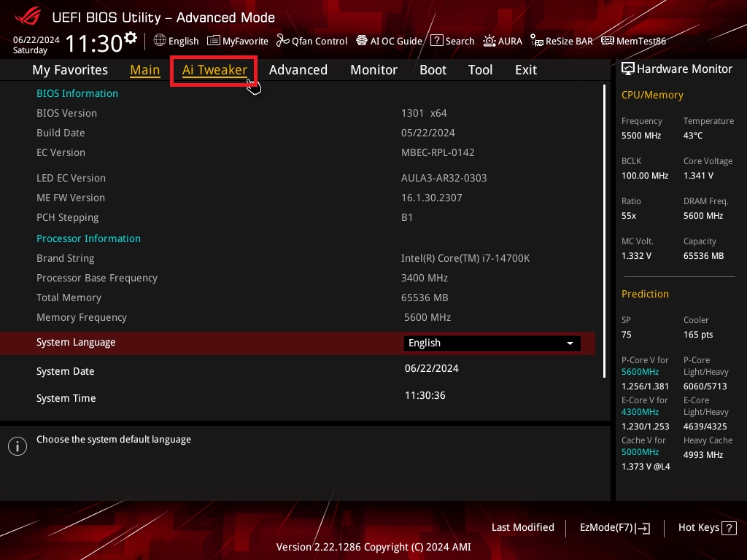Switch to EzMode(F7)
Image resolution: width=747 pixels, height=560 pixels.
pyautogui.click(x=614, y=528)
